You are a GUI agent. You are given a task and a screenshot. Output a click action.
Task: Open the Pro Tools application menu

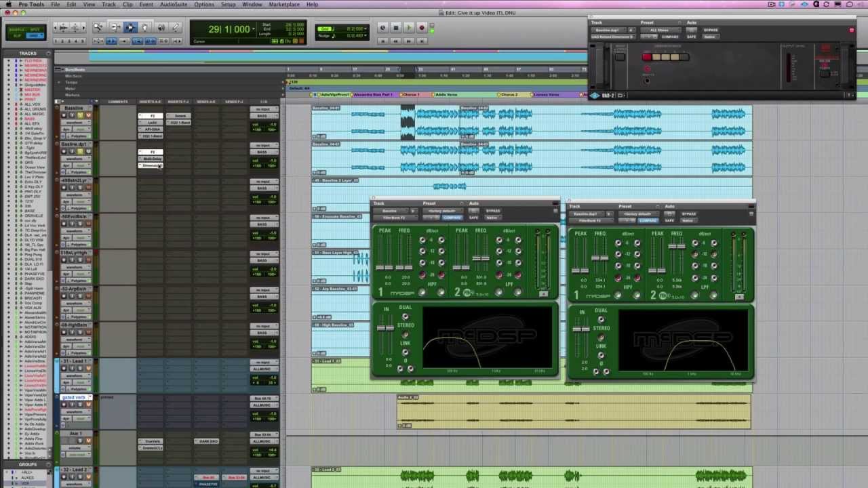tap(31, 4)
